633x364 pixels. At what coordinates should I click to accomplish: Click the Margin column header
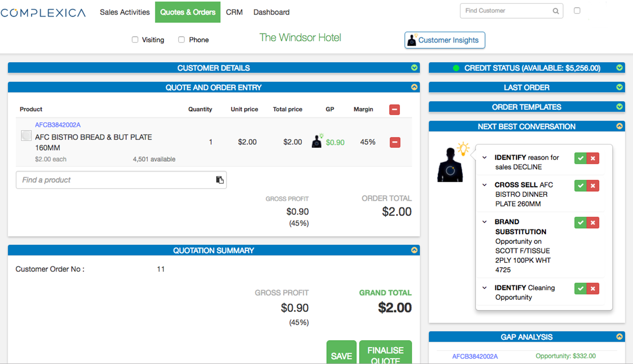(x=363, y=109)
